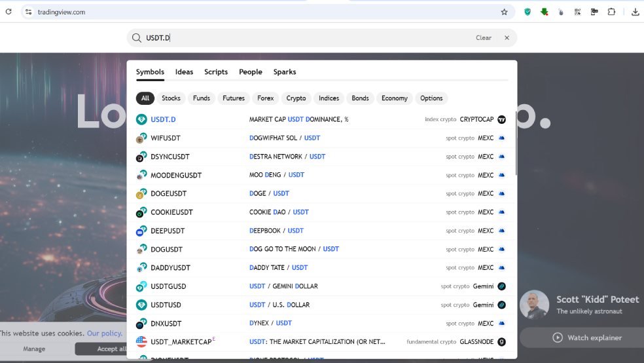Click the search magnifier icon

[136, 38]
